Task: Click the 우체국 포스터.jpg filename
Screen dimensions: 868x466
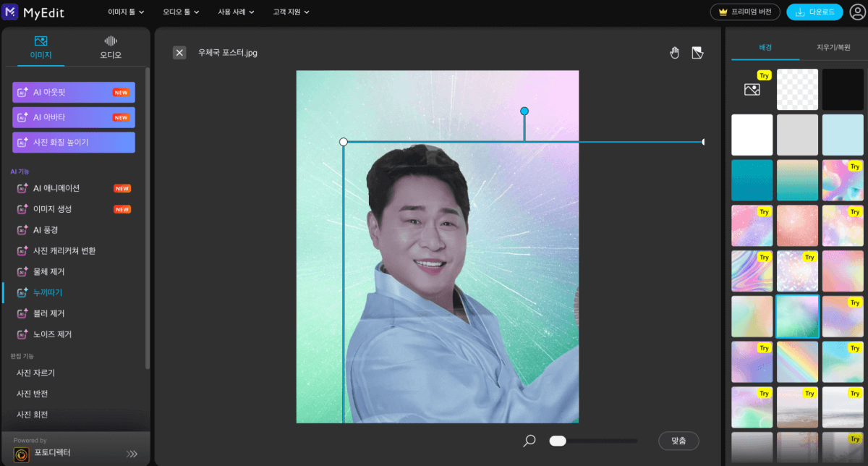Action: [228, 53]
